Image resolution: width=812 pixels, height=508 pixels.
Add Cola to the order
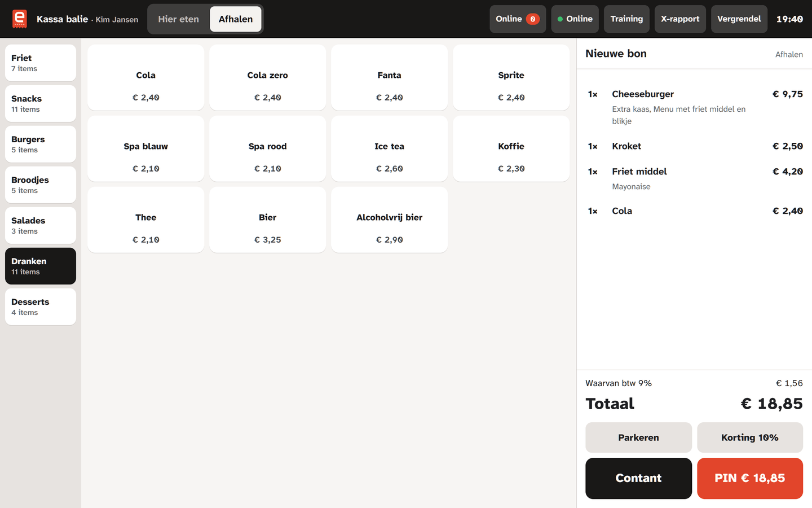(x=146, y=78)
